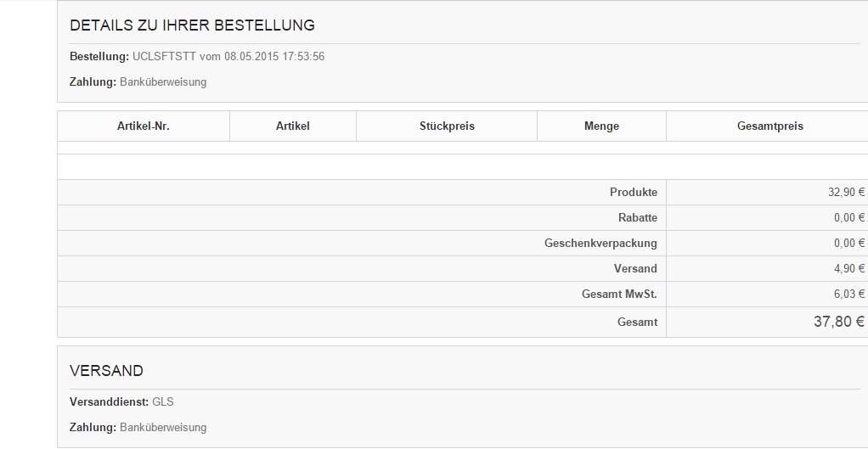
Task: Click the Artikel column header
Action: (293, 126)
